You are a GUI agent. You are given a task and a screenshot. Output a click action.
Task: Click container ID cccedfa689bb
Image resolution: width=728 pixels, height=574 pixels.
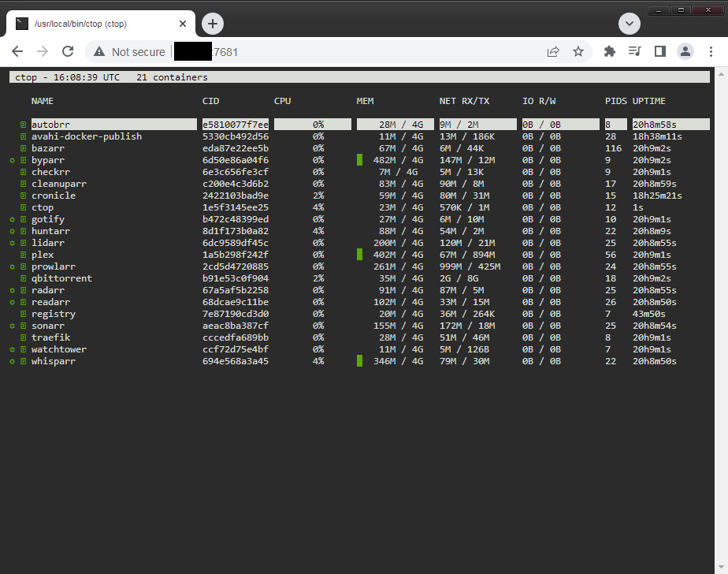click(x=236, y=337)
